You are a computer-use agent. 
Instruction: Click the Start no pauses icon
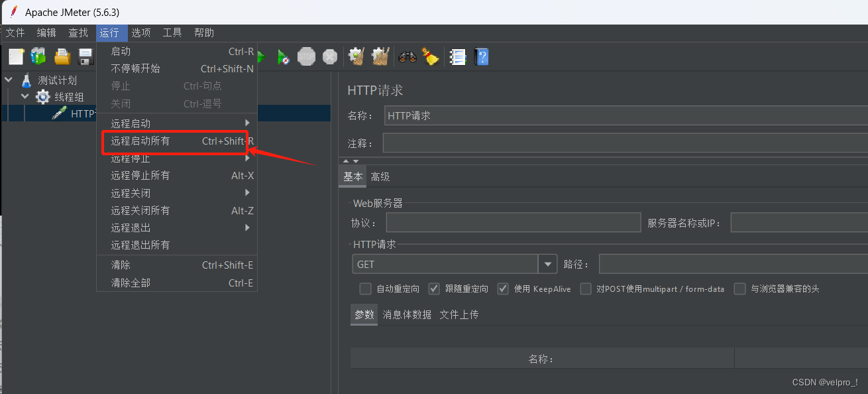pos(283,57)
